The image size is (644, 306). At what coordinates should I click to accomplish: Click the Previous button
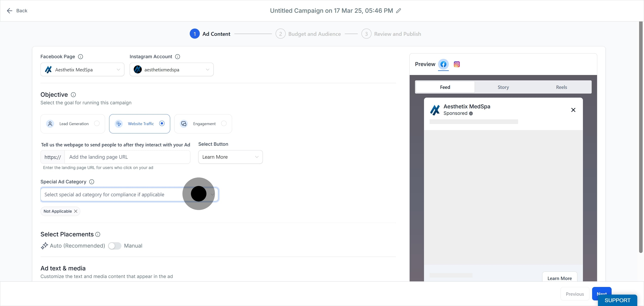(575, 294)
